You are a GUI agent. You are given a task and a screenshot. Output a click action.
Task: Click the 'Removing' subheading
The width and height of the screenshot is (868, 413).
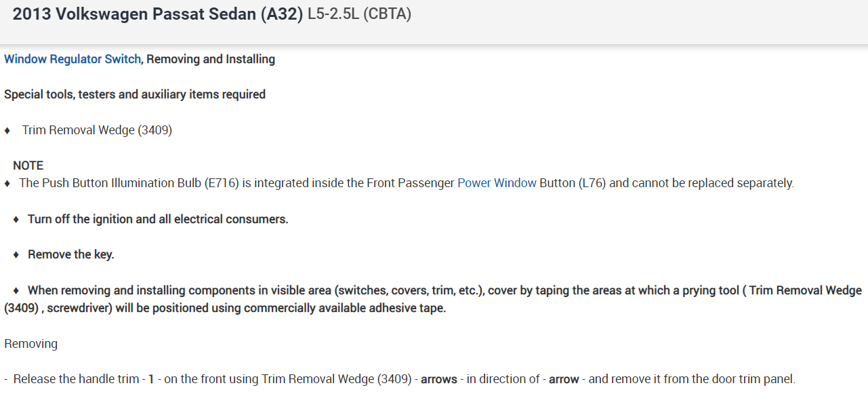pos(30,343)
